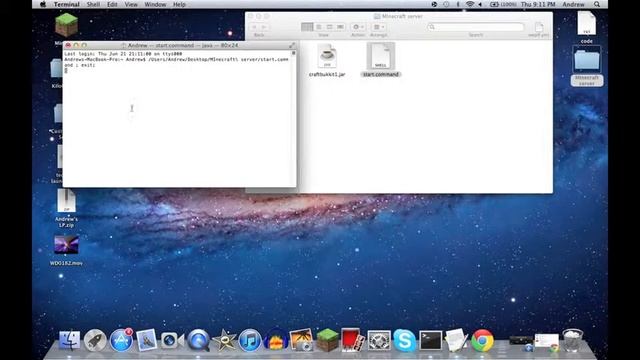Click the volume icon in menu bar
Screen dimensions: 640x360
click(x=480, y=4)
